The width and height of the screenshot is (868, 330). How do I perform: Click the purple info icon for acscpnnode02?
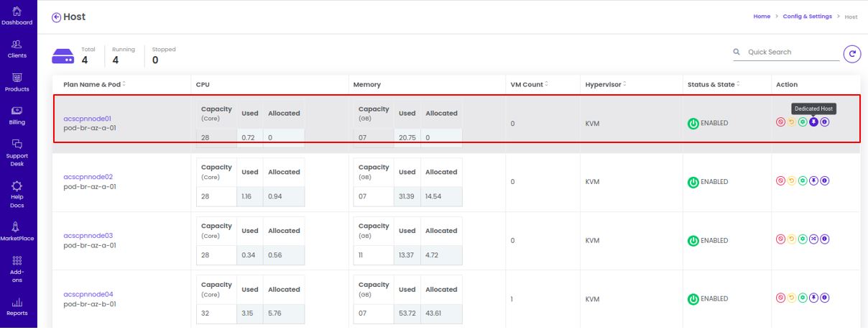click(825, 180)
